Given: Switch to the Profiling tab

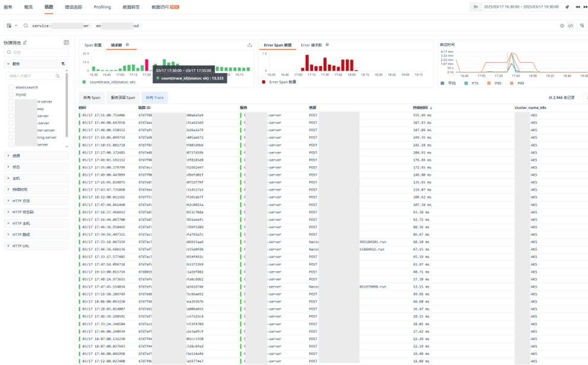Looking at the screenshot, I should click(x=102, y=7).
